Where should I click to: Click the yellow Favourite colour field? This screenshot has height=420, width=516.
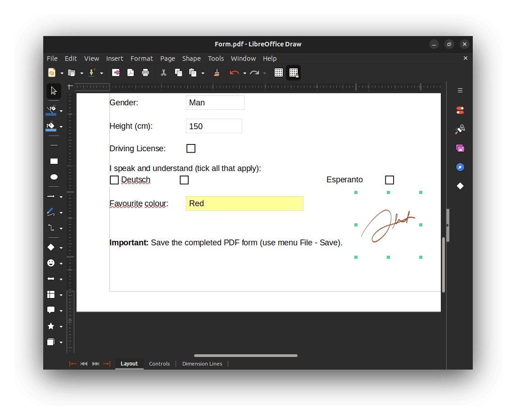point(244,203)
